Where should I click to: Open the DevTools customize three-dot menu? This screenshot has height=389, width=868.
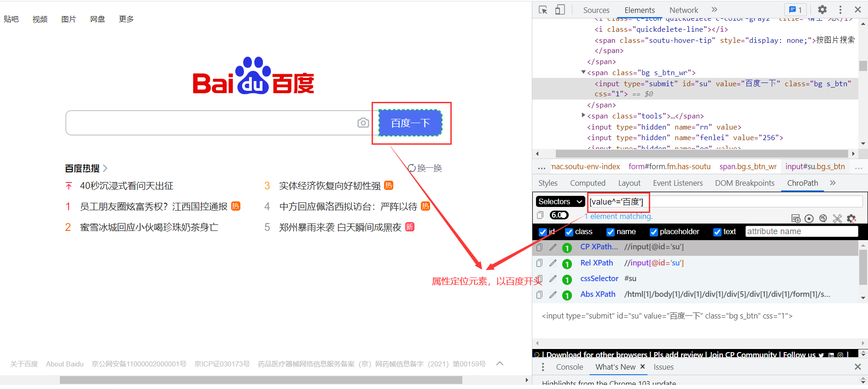click(x=840, y=10)
